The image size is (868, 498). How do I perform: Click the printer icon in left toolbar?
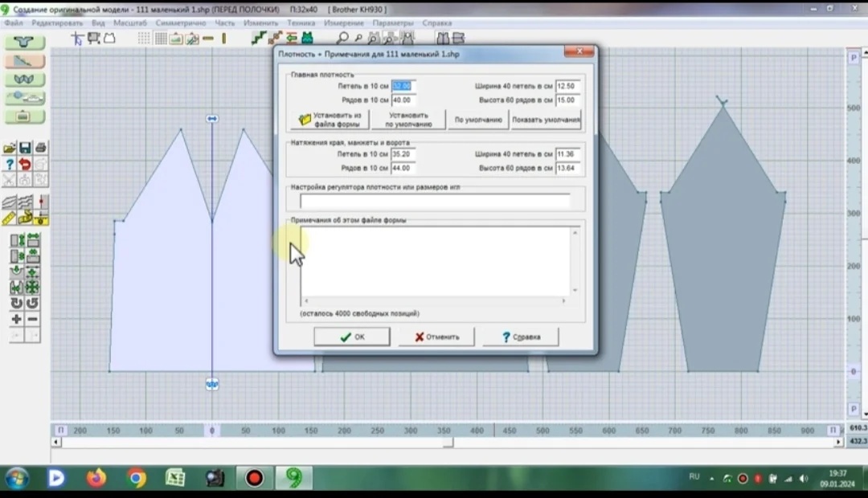40,148
